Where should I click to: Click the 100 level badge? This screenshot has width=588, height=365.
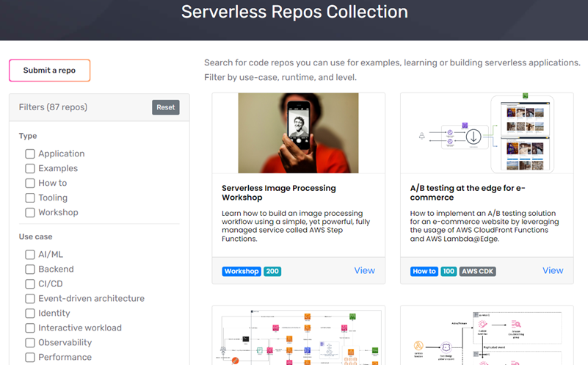pyautogui.click(x=449, y=271)
